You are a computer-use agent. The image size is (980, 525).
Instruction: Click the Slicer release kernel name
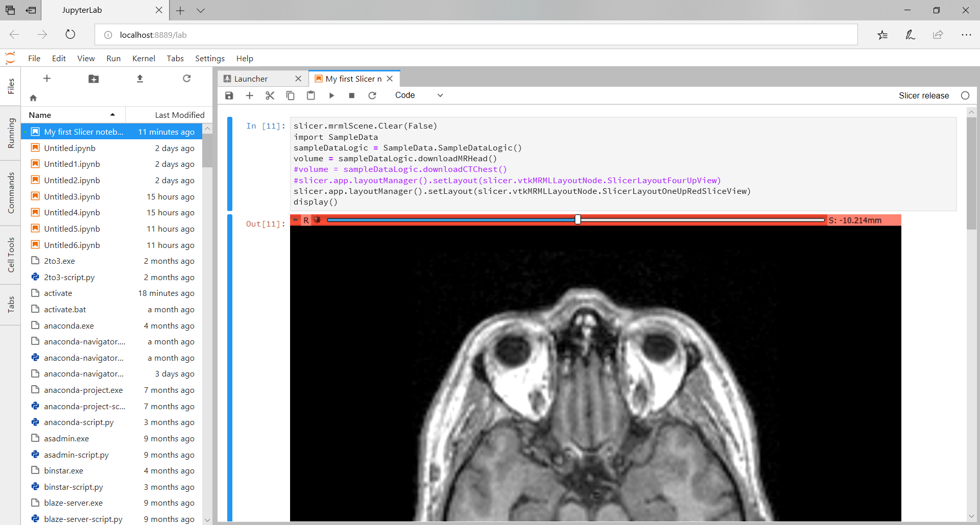(924, 95)
